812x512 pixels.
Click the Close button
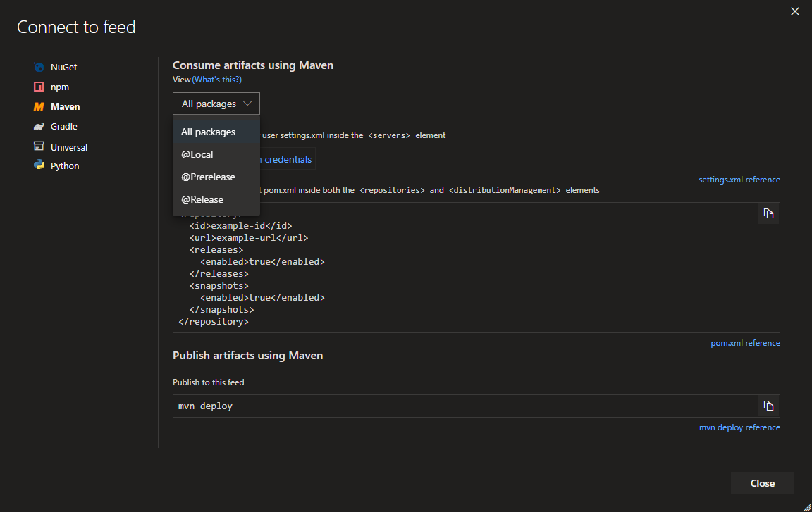[x=762, y=483]
